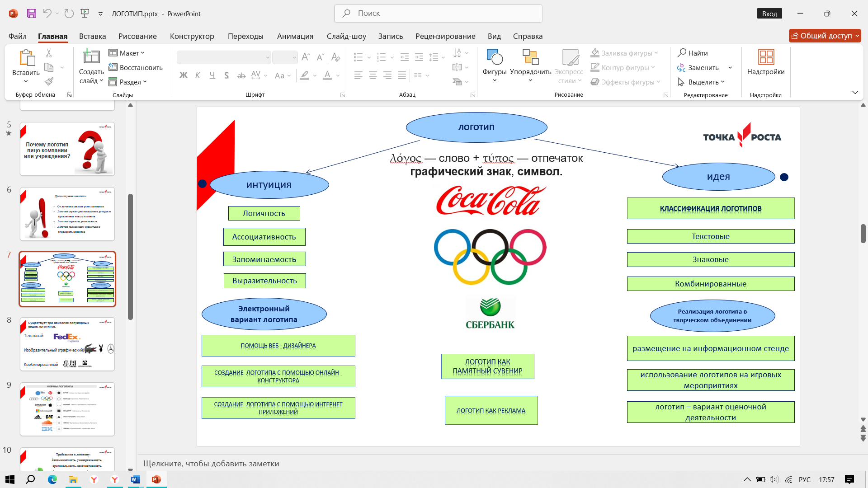Toggle bold Ж formatting

coord(183,75)
